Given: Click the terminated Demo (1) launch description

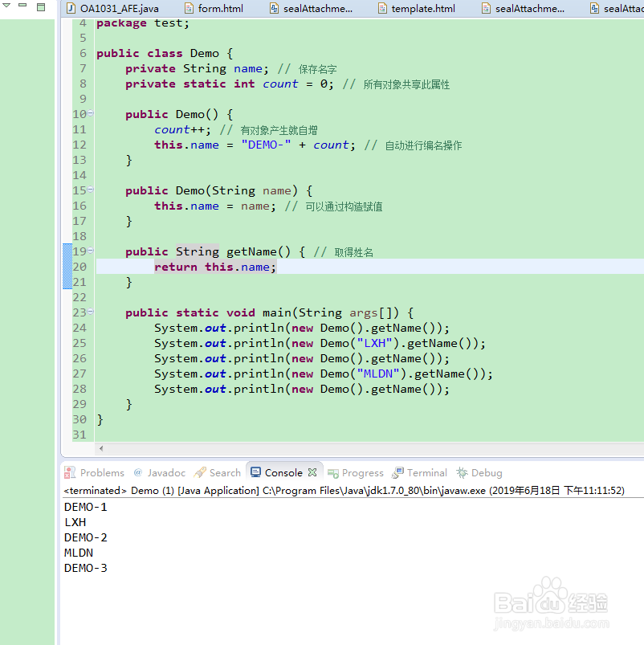Looking at the screenshot, I should pyautogui.click(x=344, y=490).
